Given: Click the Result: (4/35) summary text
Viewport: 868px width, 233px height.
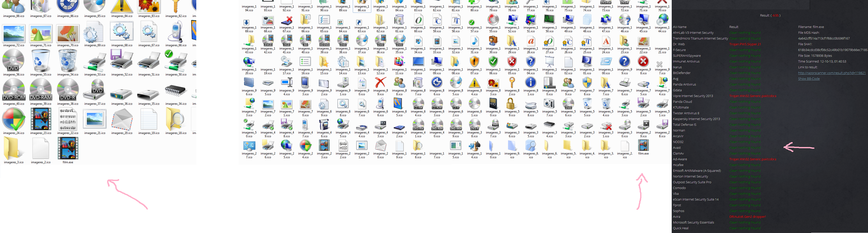Looking at the screenshot, I should pyautogui.click(x=770, y=15).
